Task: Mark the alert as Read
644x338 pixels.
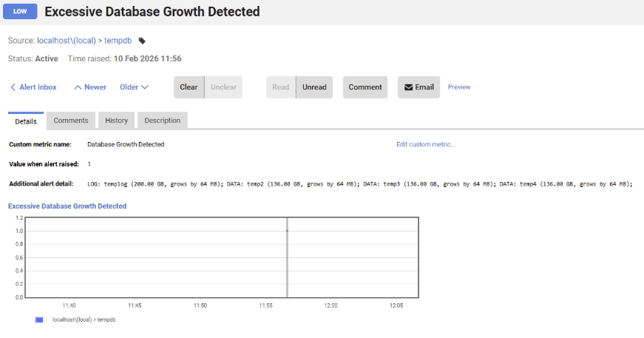Action: (281, 87)
